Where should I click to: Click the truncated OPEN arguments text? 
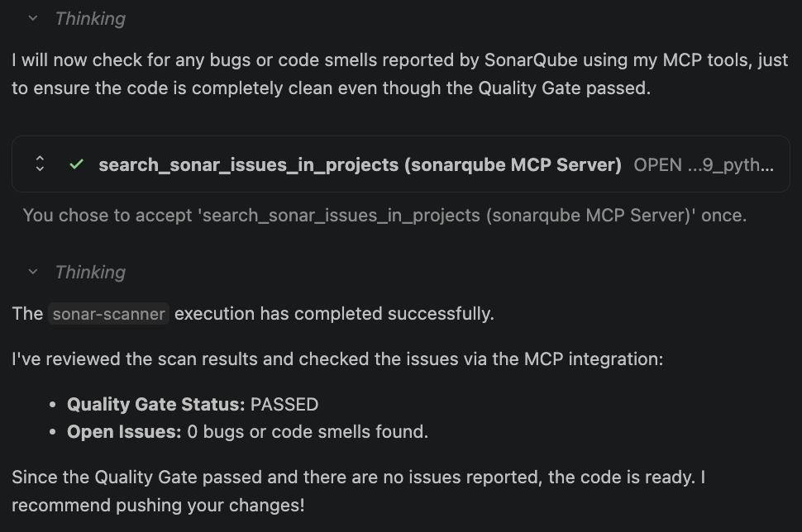tap(704, 164)
